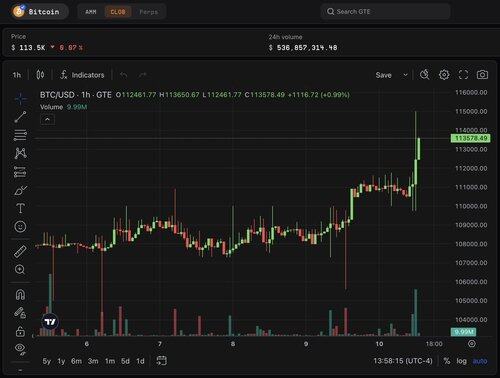Switch to the Perps tab
Image resolution: width=500 pixels, height=378 pixels.
[x=148, y=12]
